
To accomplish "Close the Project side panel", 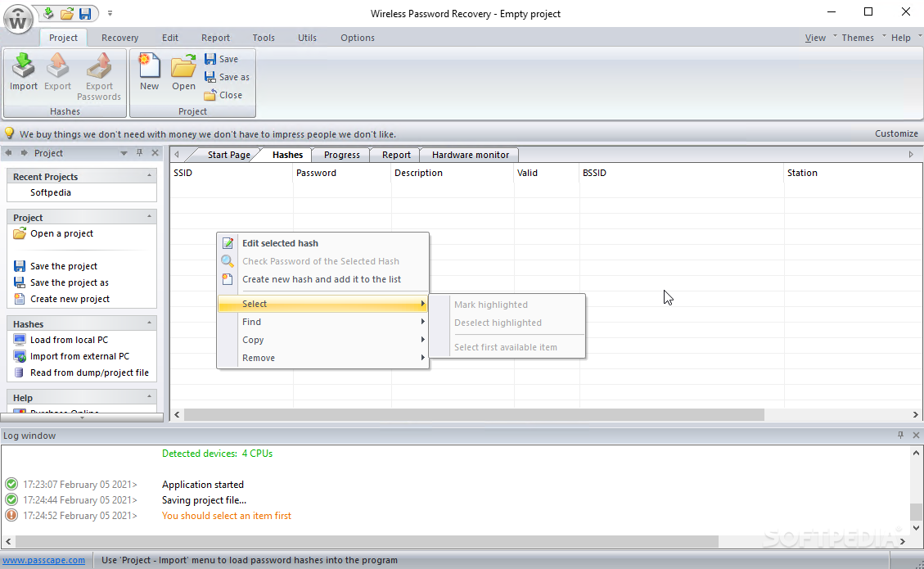I will click(155, 153).
